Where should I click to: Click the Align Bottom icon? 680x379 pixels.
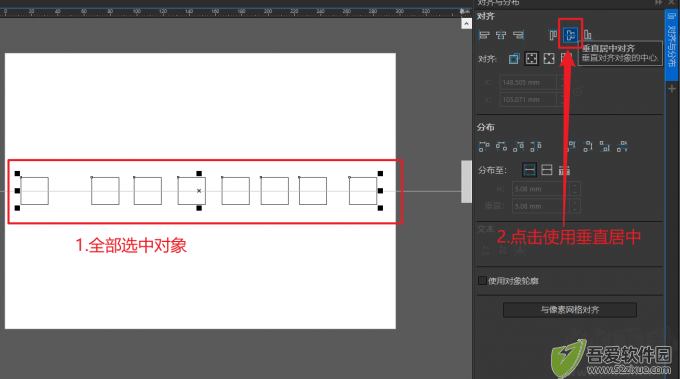pos(588,35)
